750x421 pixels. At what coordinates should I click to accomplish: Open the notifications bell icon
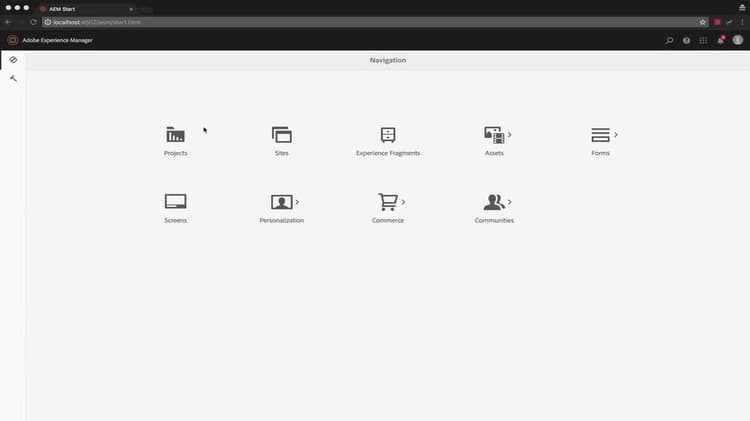(720, 40)
